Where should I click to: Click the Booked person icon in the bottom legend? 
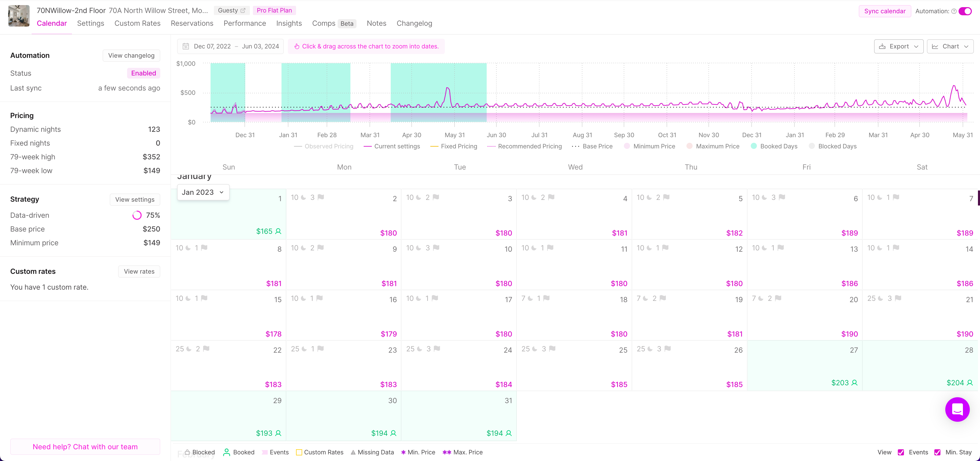226,452
